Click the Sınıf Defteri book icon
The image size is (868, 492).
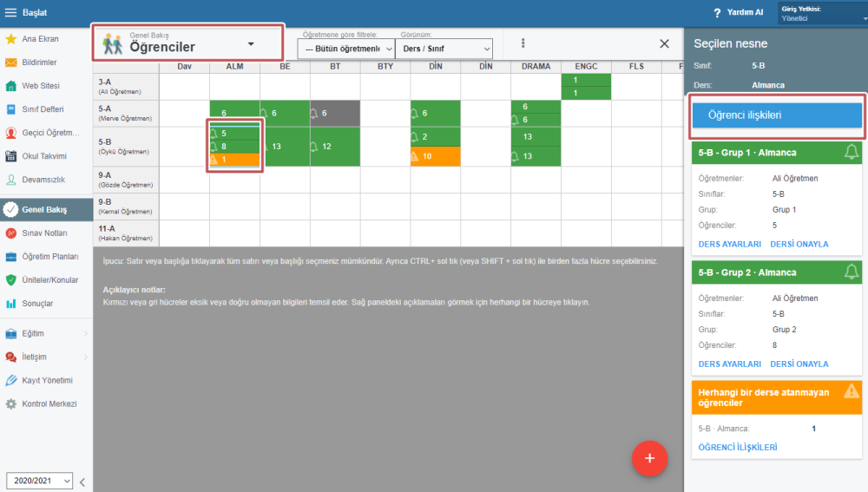click(10, 109)
